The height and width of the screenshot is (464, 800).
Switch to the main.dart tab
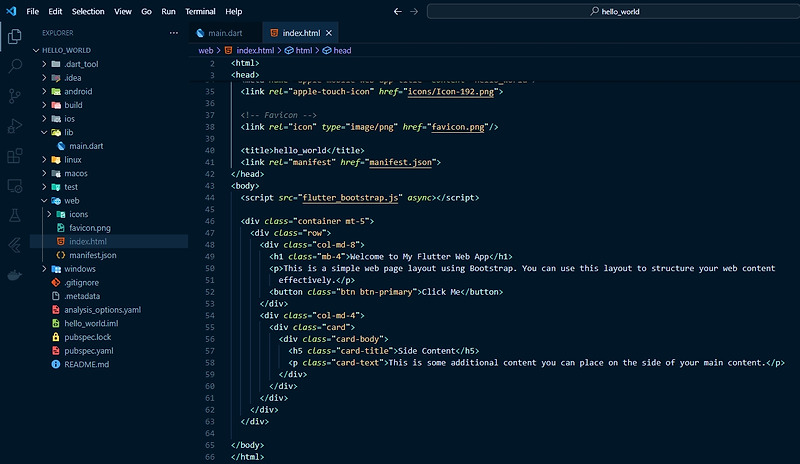[226, 33]
